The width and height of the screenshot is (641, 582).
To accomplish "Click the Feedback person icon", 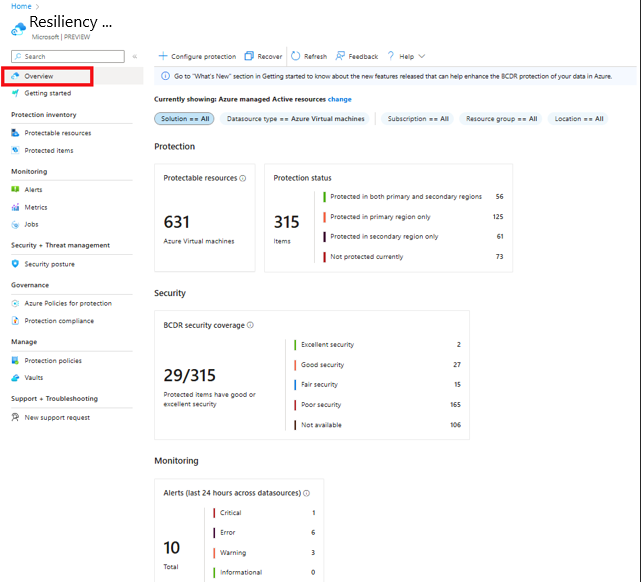I will [x=340, y=56].
